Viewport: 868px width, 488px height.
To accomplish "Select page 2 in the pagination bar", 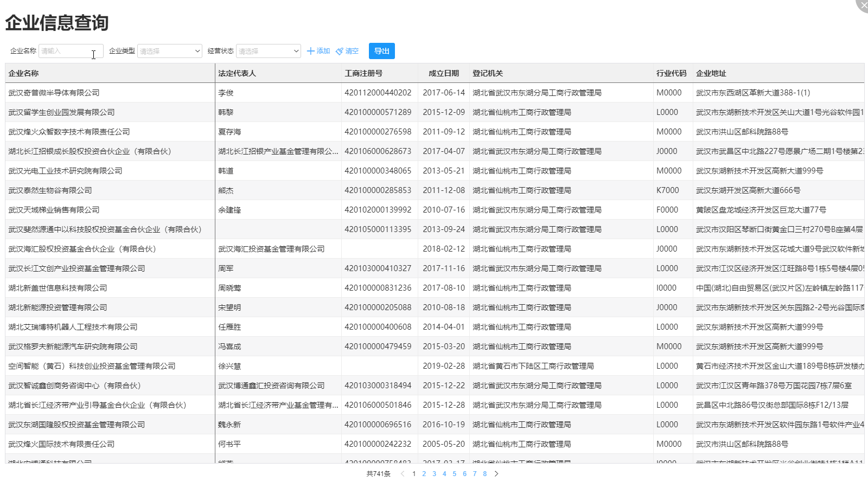I will (x=424, y=473).
